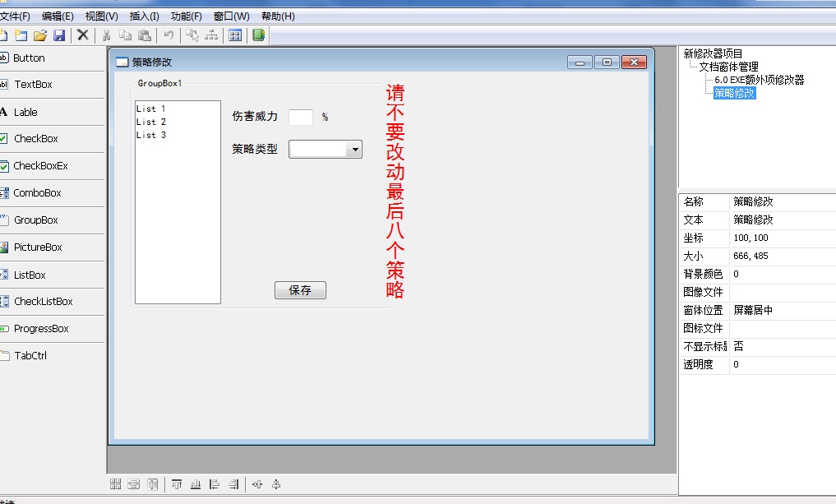Select the CheckBoxEx control from toolbox
836x504 pixels.
pyautogui.click(x=53, y=166)
